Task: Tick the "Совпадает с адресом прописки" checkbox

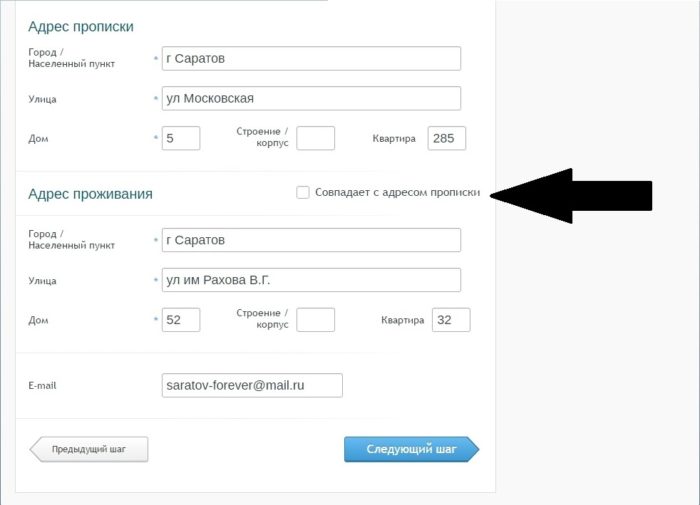Action: coord(303,192)
